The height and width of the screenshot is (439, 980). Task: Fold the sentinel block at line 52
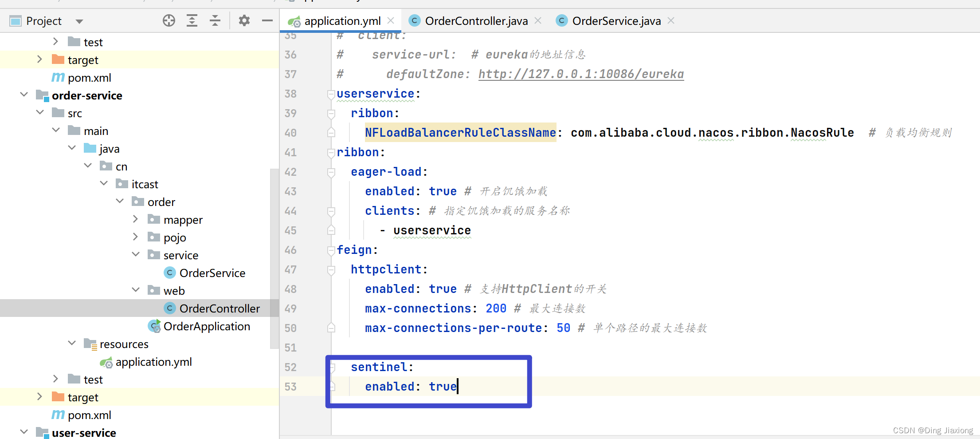tap(332, 368)
